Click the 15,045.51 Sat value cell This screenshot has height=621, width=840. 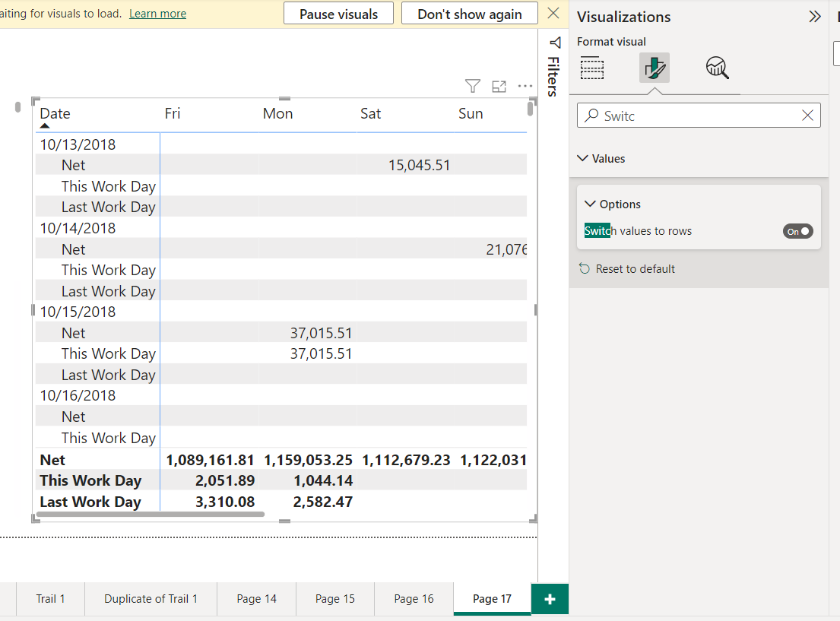coord(419,165)
